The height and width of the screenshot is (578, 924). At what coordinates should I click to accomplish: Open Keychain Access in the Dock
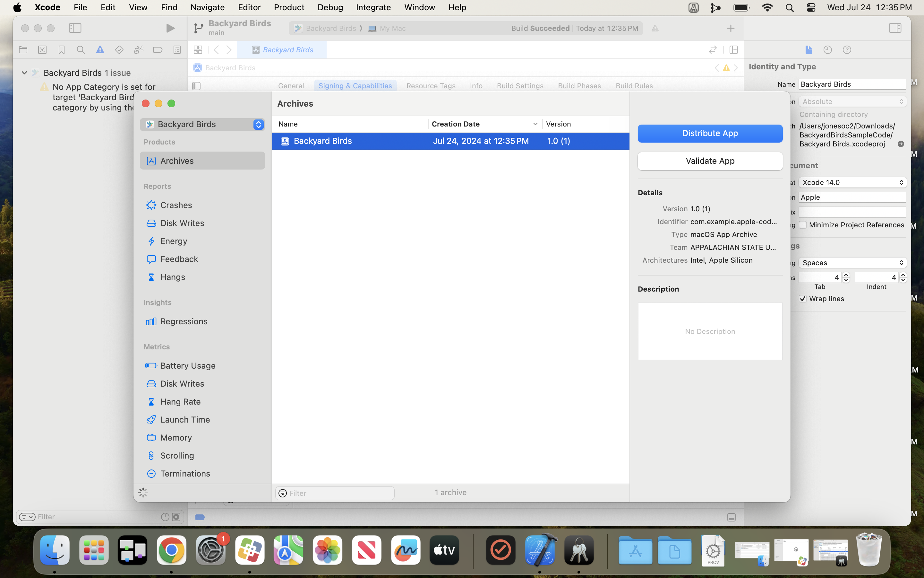pos(579,550)
